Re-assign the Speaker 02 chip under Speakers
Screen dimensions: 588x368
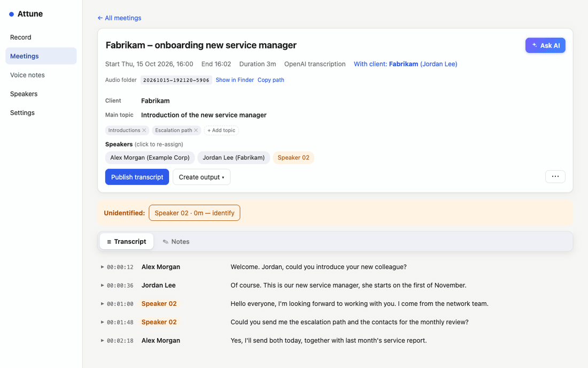293,158
